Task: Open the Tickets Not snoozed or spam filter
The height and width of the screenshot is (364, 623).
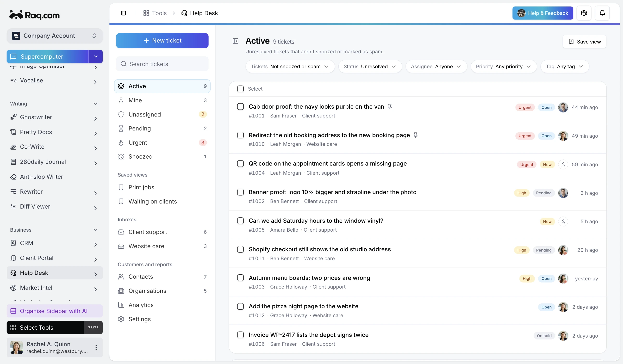Action: [x=290, y=67]
